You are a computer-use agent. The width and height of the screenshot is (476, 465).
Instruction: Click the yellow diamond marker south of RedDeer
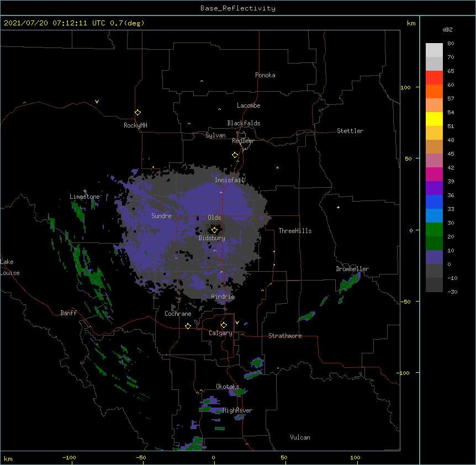click(x=235, y=155)
